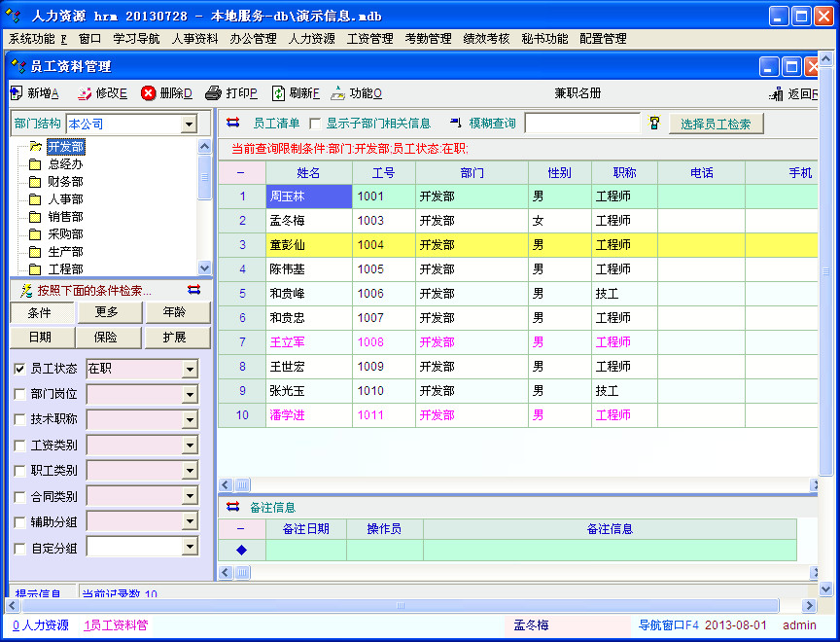Image resolution: width=840 pixels, height=642 pixels.
Task: Enable 显示子部门相关信息 checkbox
Action: tap(315, 124)
